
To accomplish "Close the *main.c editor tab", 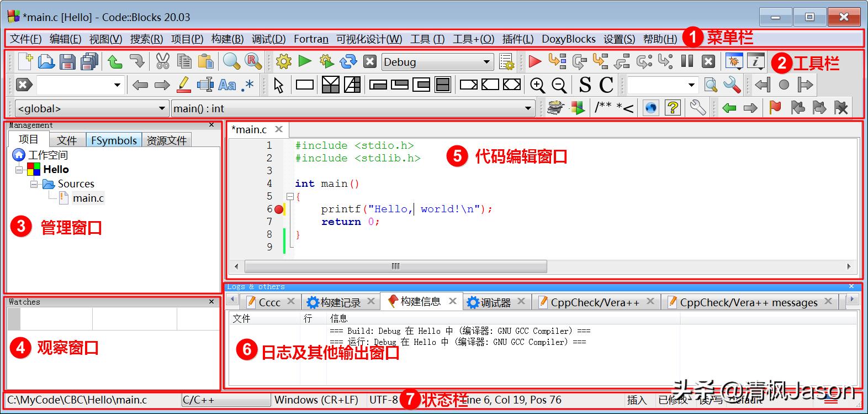I will (x=279, y=129).
